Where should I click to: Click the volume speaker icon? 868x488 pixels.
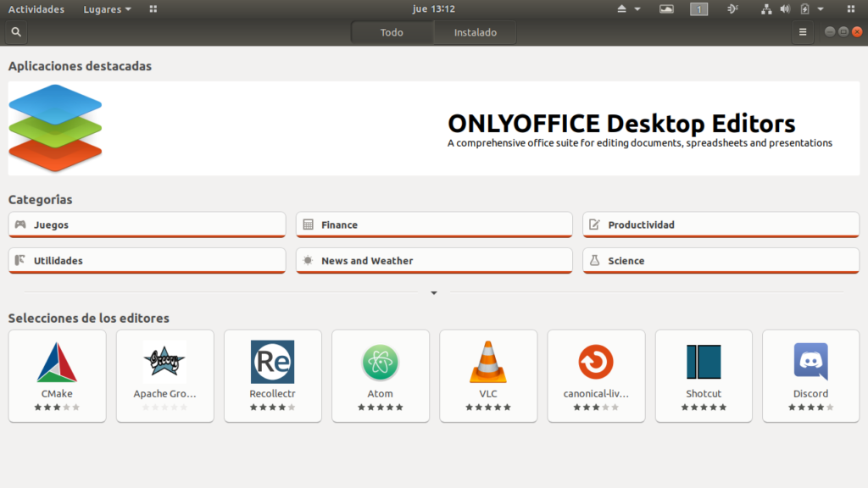[785, 8]
